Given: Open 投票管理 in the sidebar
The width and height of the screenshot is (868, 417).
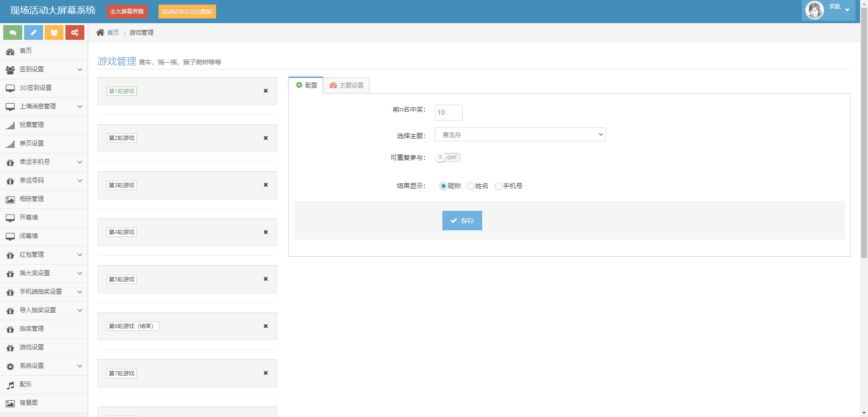Looking at the screenshot, I should click(x=32, y=125).
